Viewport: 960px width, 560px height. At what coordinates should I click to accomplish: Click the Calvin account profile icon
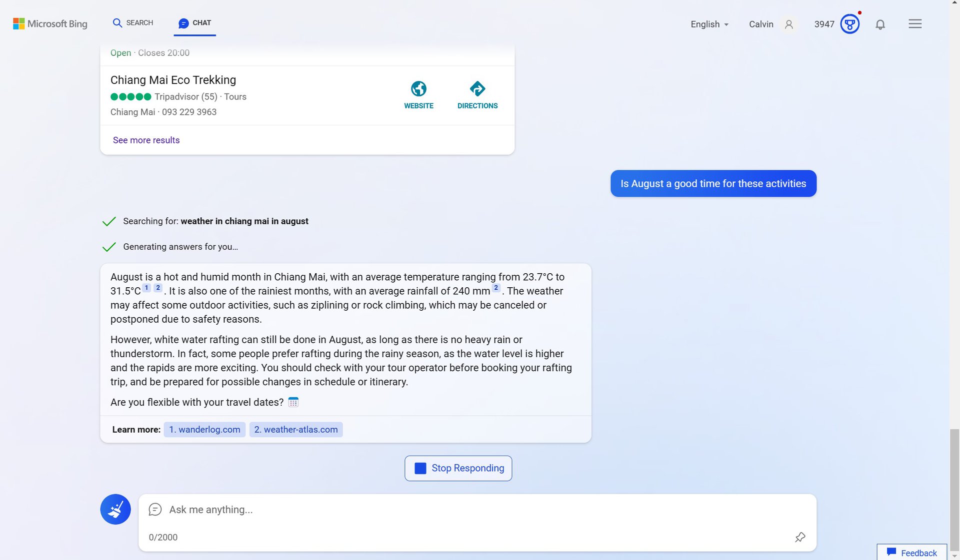[x=789, y=24]
